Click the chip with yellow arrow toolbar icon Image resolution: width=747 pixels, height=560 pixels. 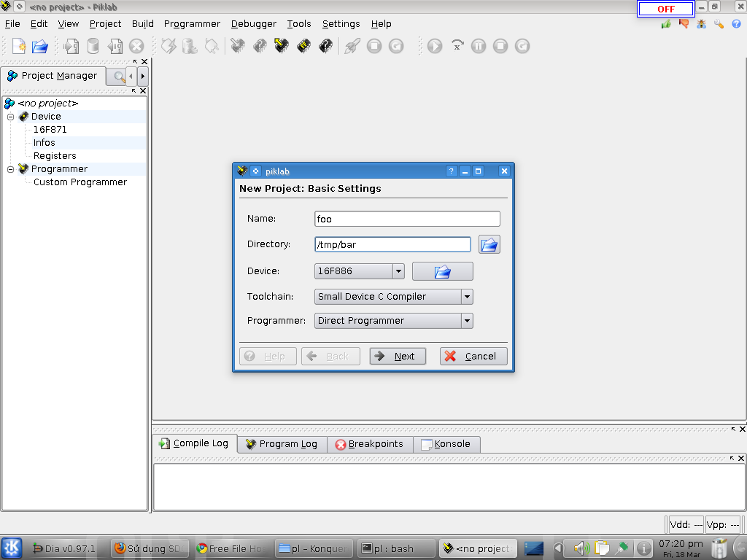tap(281, 46)
